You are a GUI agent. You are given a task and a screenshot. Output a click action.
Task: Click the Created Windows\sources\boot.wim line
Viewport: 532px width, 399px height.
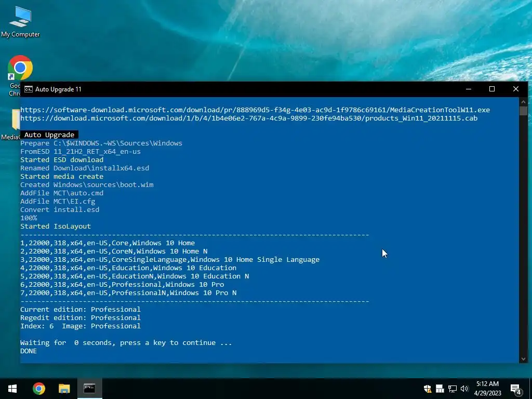click(x=87, y=184)
